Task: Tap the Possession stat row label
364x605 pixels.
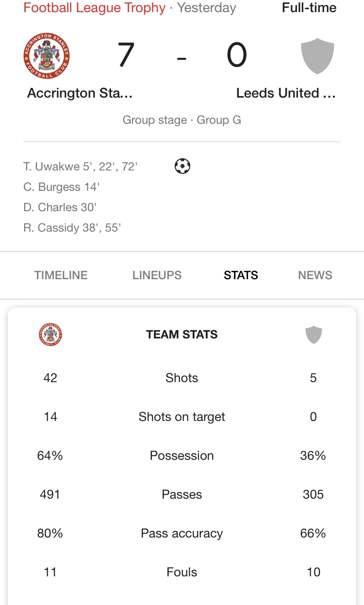Action: tap(182, 455)
